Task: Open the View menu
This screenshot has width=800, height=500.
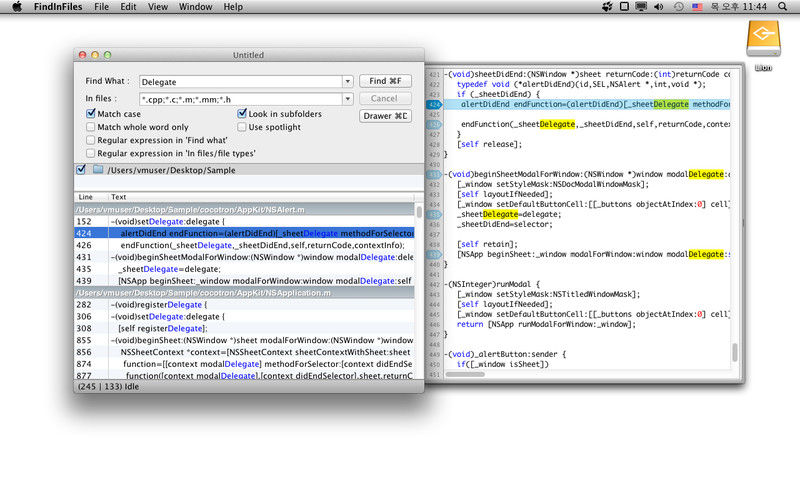Action: 158,7
